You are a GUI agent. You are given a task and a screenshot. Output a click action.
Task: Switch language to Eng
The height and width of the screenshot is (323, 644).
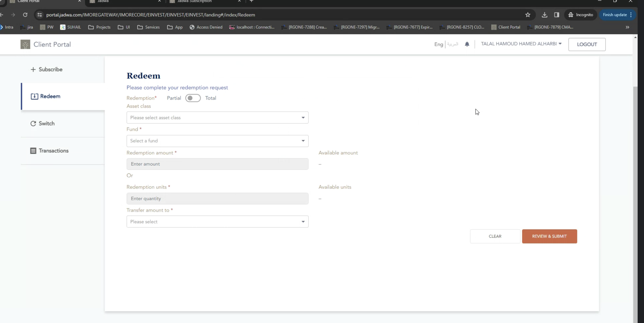tap(438, 44)
